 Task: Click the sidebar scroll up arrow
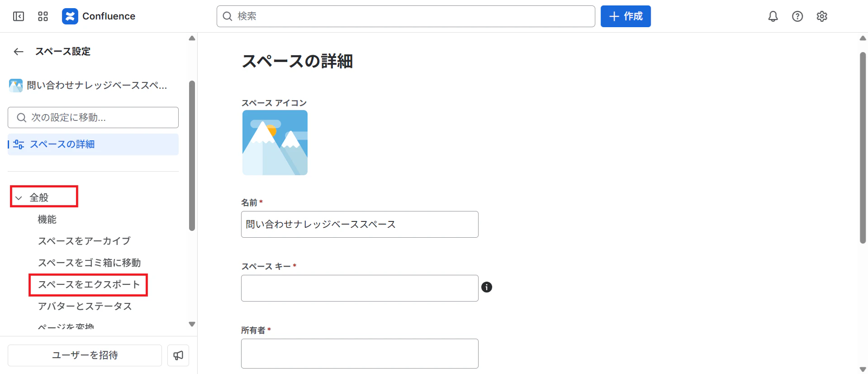tap(192, 38)
